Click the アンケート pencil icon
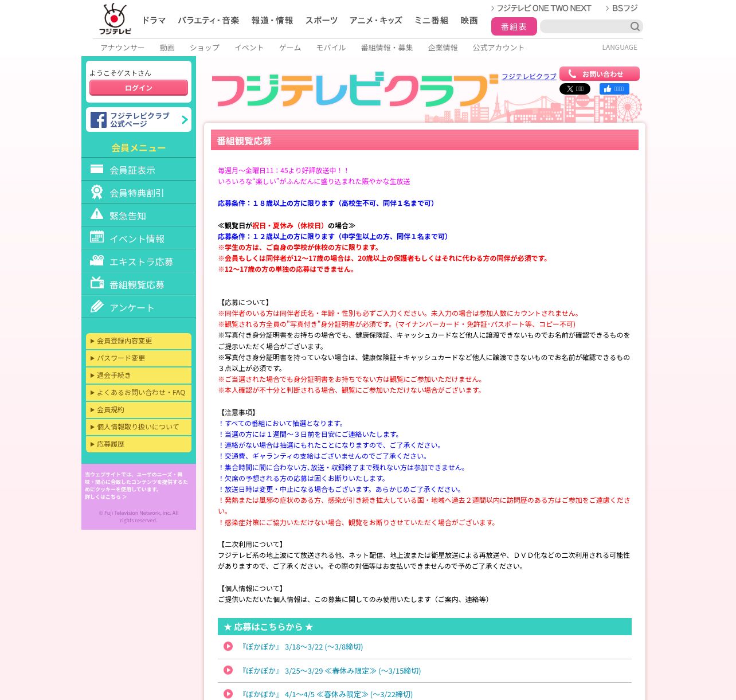This screenshot has height=700, width=736. tap(97, 307)
